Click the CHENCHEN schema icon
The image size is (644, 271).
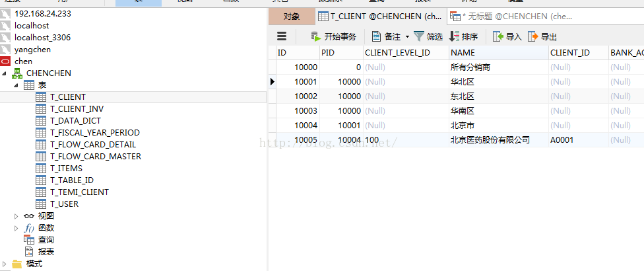pyautogui.click(x=17, y=73)
